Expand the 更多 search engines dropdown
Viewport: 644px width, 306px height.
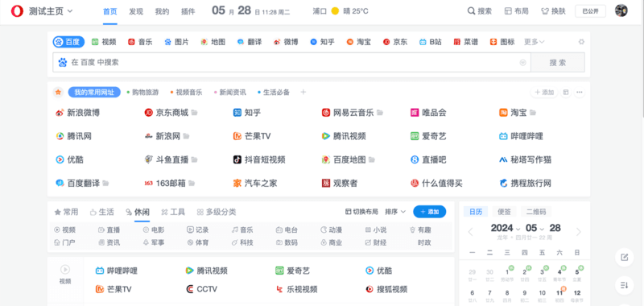[x=535, y=42]
